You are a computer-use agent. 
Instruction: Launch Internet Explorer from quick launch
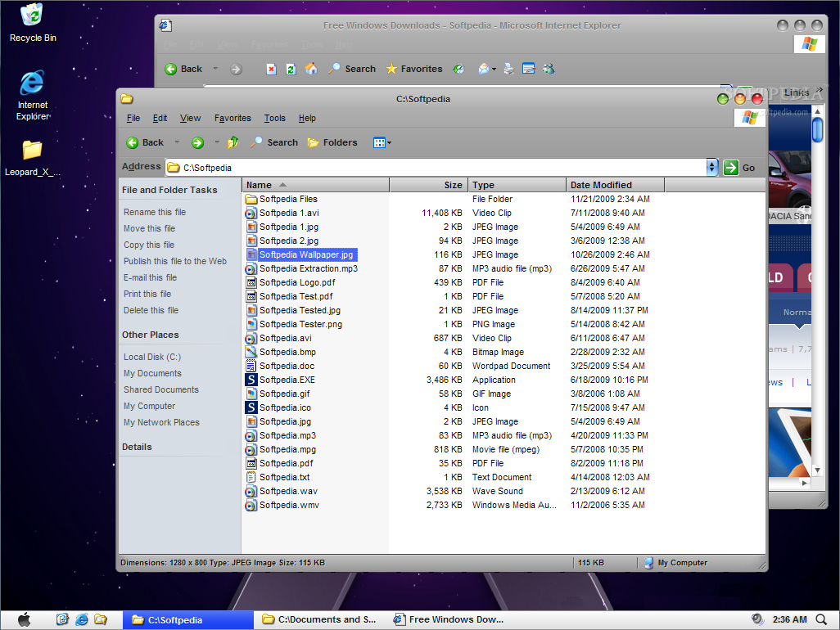click(x=81, y=619)
